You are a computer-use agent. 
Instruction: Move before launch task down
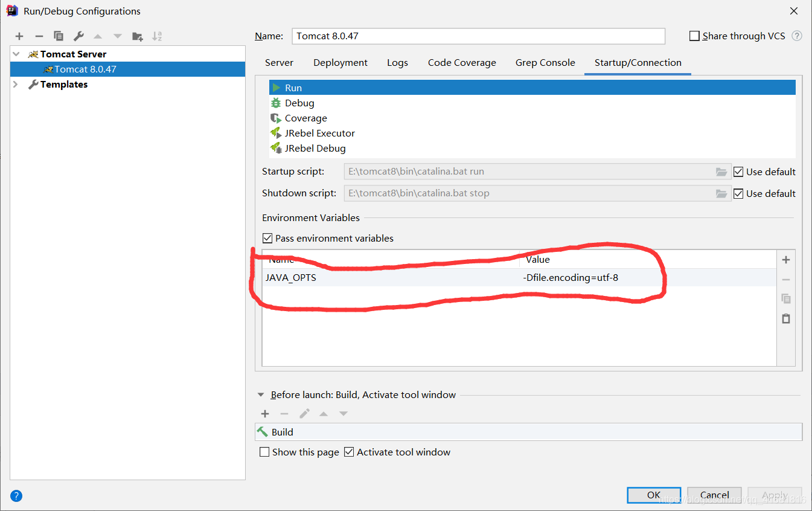(x=343, y=414)
